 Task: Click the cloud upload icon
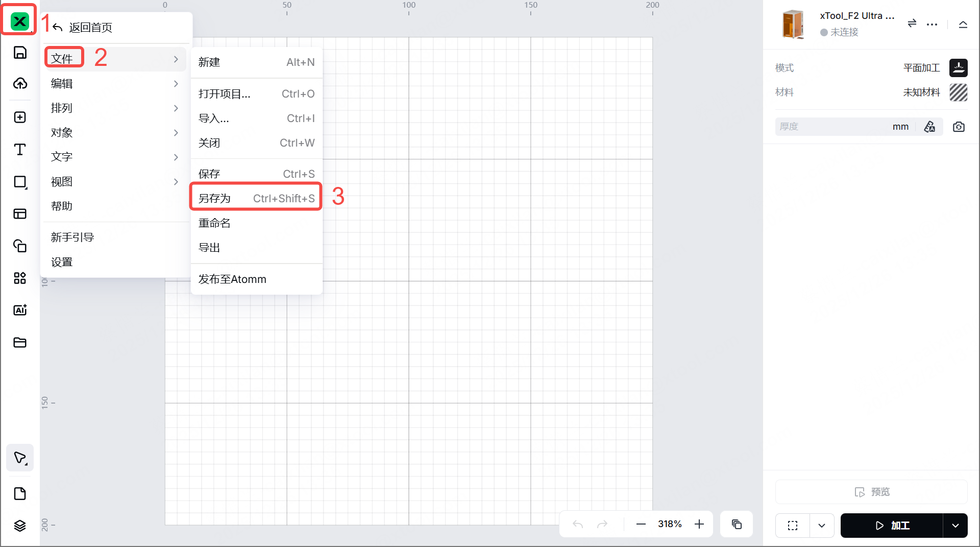19,84
